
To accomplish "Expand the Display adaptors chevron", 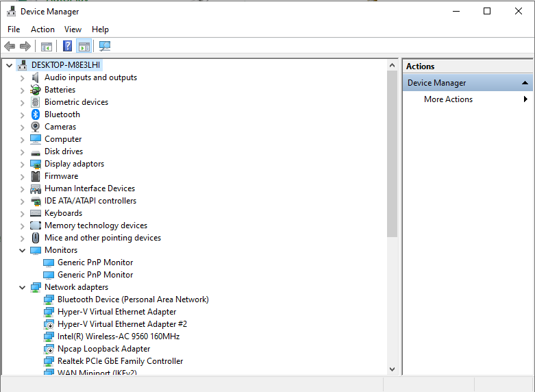I will [x=22, y=164].
